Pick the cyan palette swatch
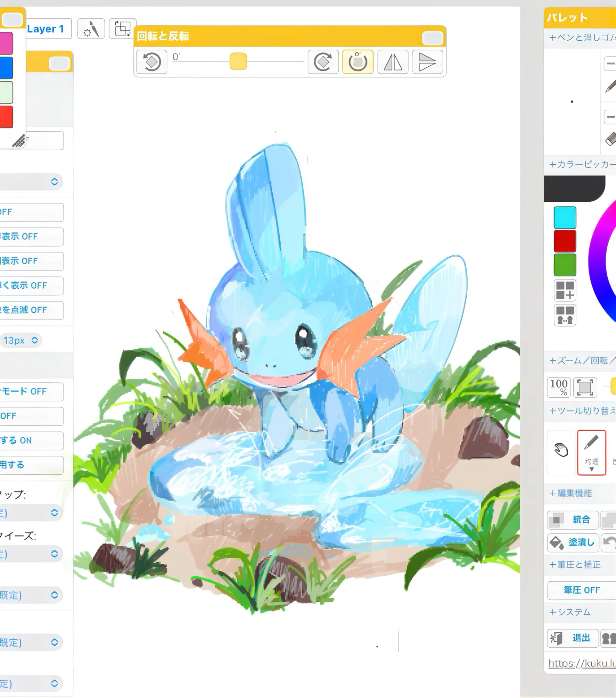 tap(565, 218)
